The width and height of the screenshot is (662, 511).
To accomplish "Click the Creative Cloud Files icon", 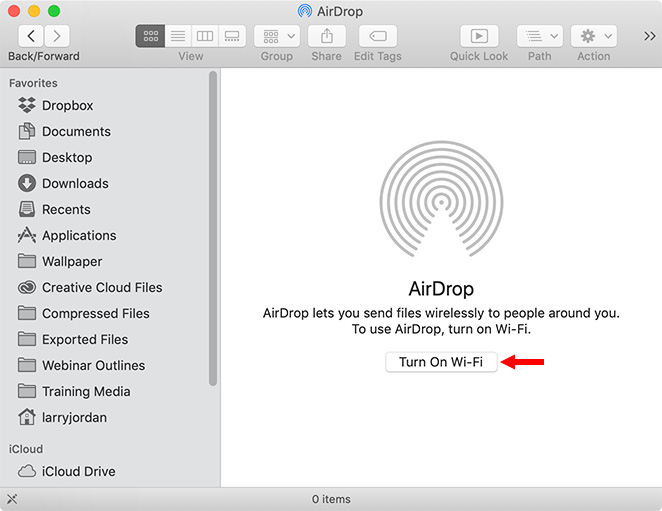I will (27, 288).
